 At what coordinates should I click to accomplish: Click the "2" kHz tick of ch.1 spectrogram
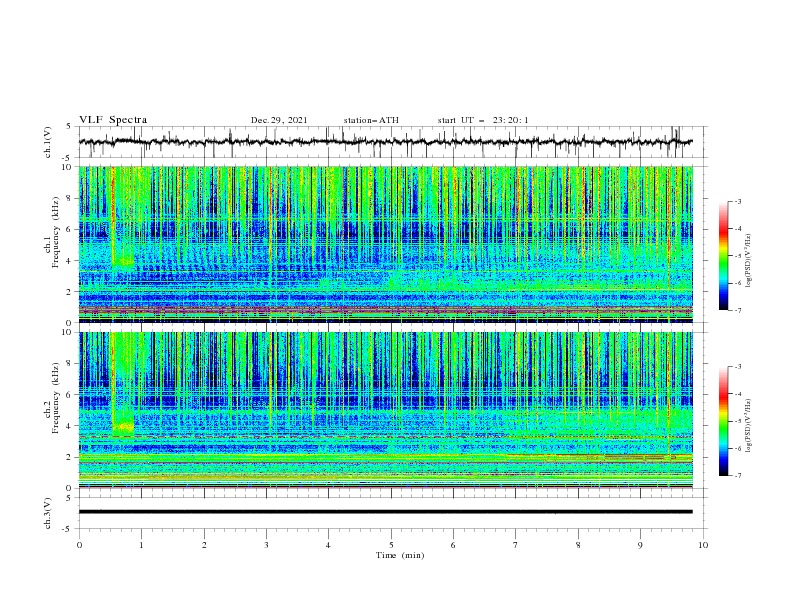pyautogui.click(x=71, y=292)
